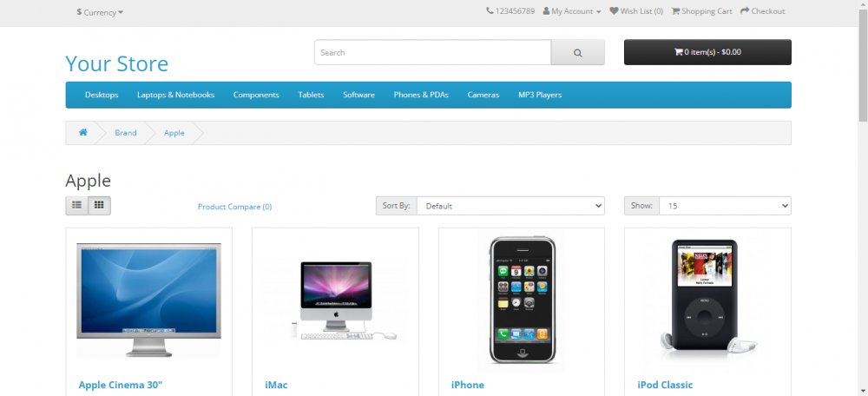The width and height of the screenshot is (868, 396).
Task: Open the Currency dropdown
Action: pos(100,12)
